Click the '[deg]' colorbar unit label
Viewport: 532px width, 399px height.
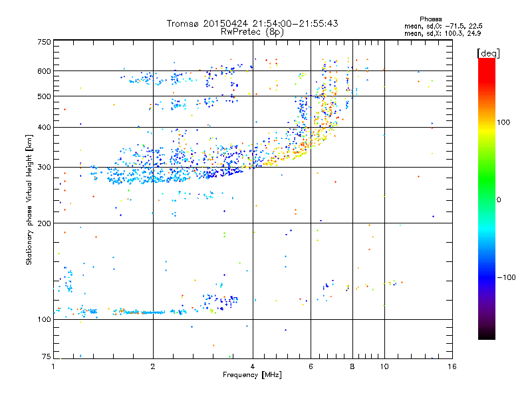488,53
